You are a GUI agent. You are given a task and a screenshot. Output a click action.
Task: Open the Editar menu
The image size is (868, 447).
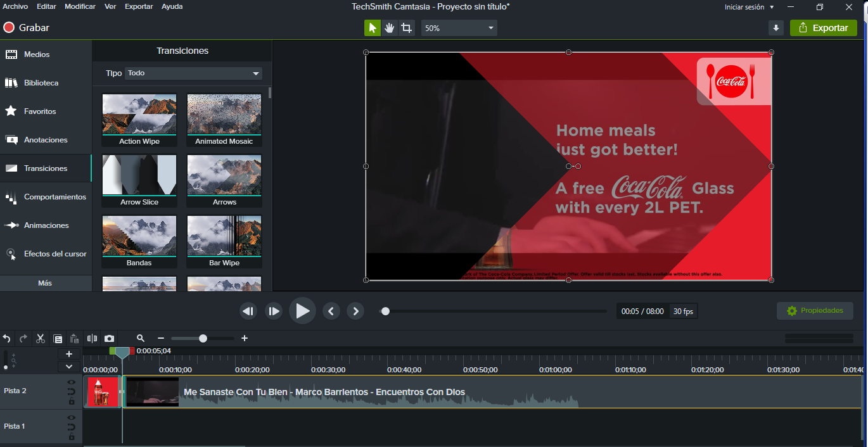[46, 6]
